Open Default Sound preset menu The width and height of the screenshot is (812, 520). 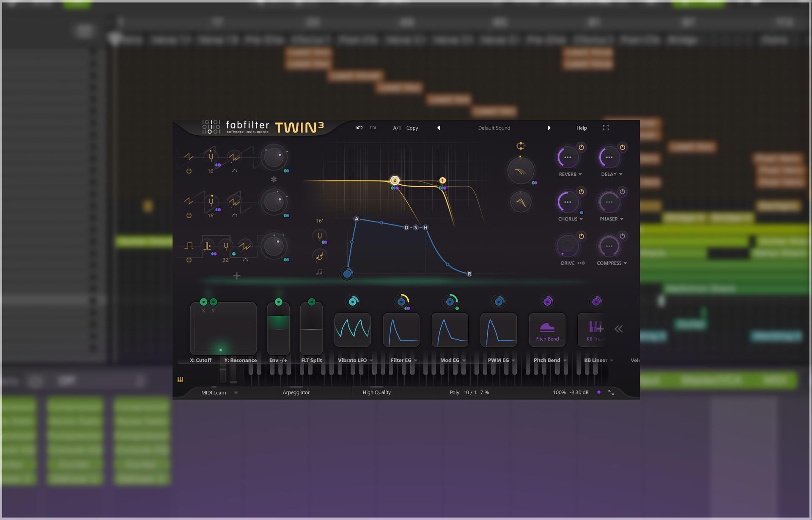point(494,128)
